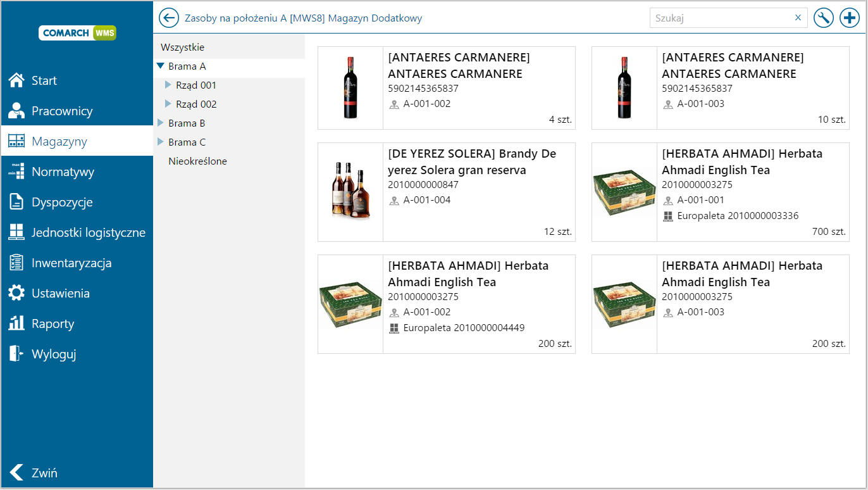Click location text A-001-004
Image resolution: width=868 pixels, height=490 pixels.
[x=427, y=200]
